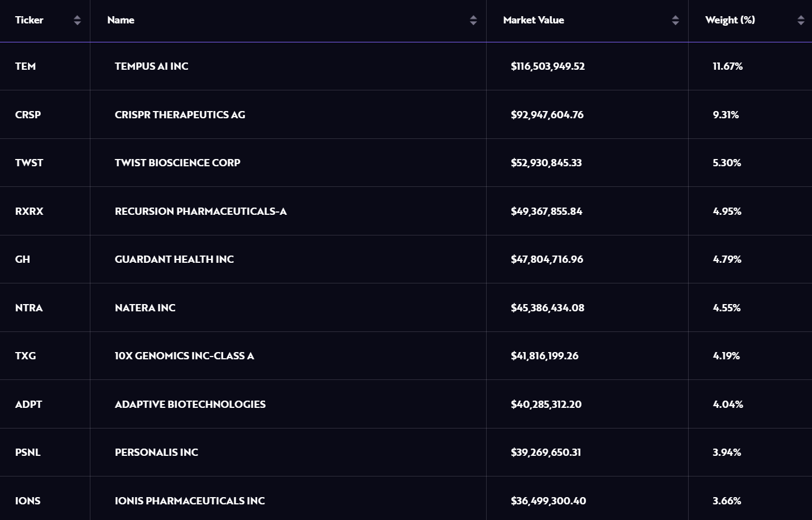The width and height of the screenshot is (812, 520).
Task: Sort by Weight (%) header label
Action: click(730, 20)
